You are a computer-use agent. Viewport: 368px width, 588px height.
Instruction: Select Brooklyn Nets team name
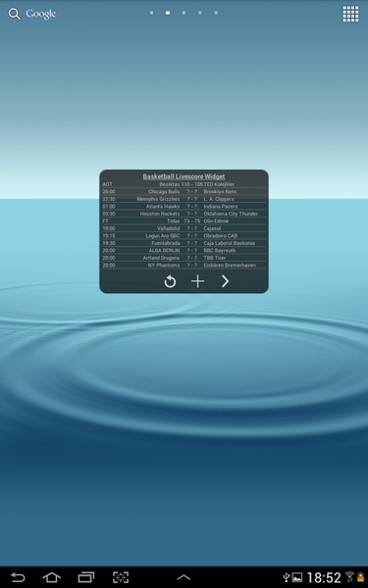point(220,192)
